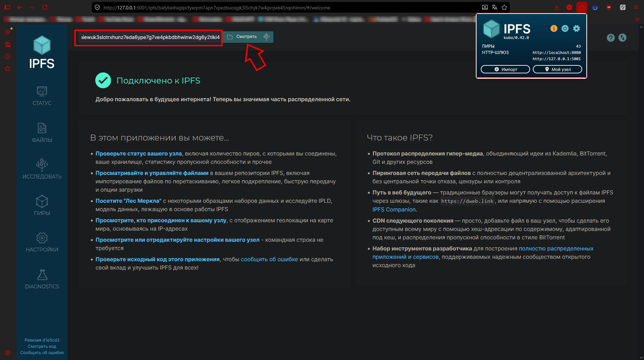Click the tree inspect icon beside Смотреть
The image size is (644, 360).
[x=266, y=37]
